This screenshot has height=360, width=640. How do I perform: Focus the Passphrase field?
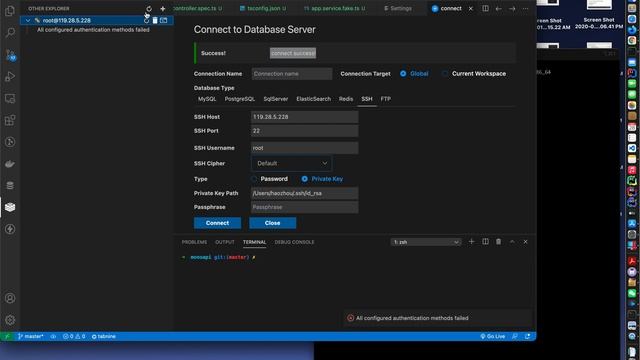pyautogui.click(x=304, y=207)
